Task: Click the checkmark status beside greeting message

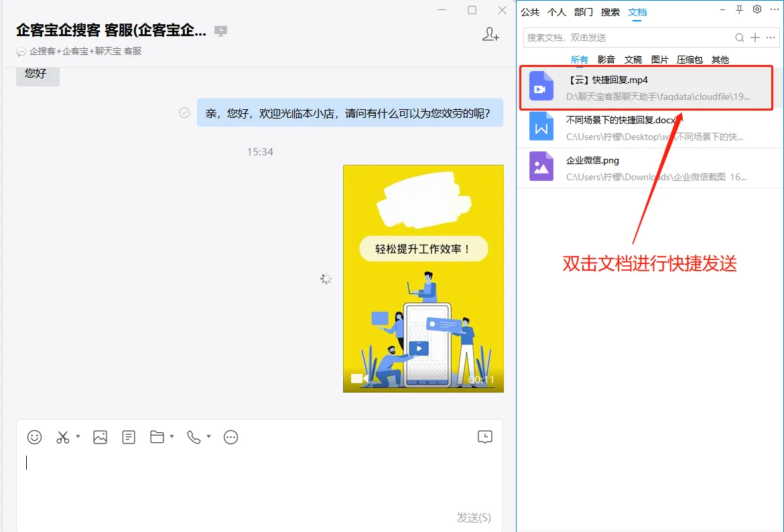Action: pyautogui.click(x=184, y=113)
